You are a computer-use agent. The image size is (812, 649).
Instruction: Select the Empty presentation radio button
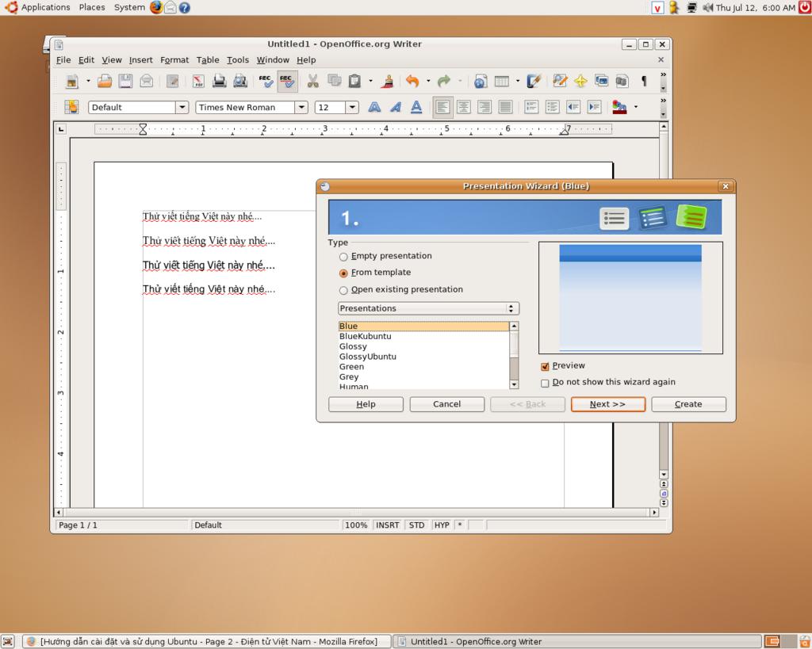tap(343, 257)
